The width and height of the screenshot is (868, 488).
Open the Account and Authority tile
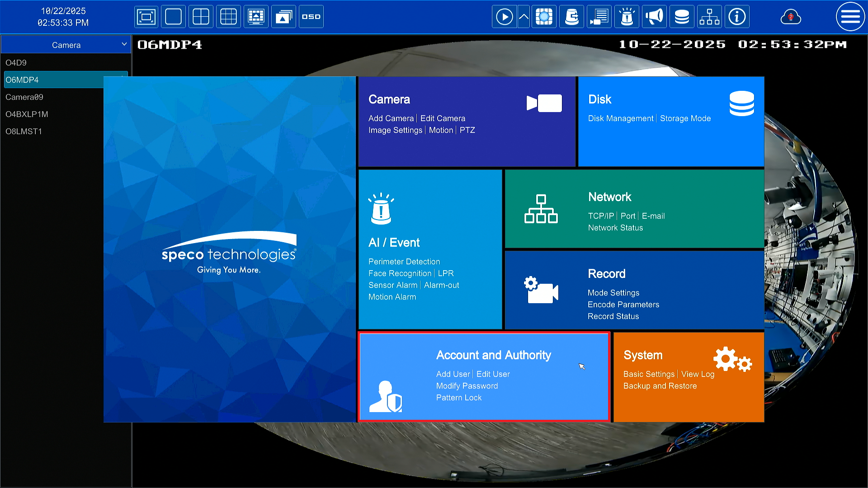pyautogui.click(x=493, y=355)
